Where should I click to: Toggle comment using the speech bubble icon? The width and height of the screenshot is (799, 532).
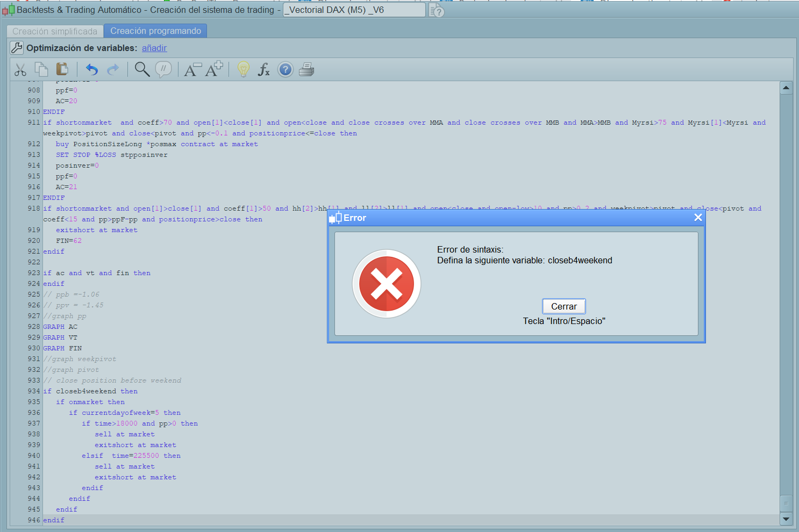point(163,69)
